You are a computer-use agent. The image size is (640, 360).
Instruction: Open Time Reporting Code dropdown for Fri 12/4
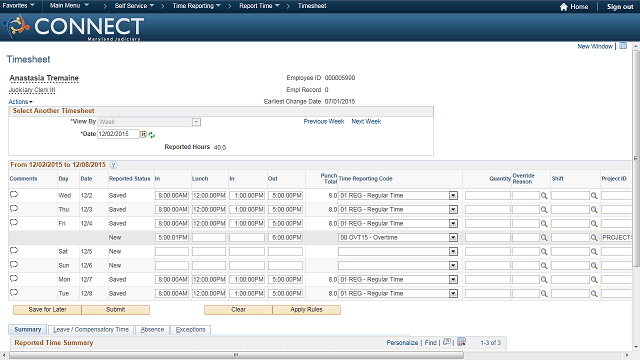point(453,224)
